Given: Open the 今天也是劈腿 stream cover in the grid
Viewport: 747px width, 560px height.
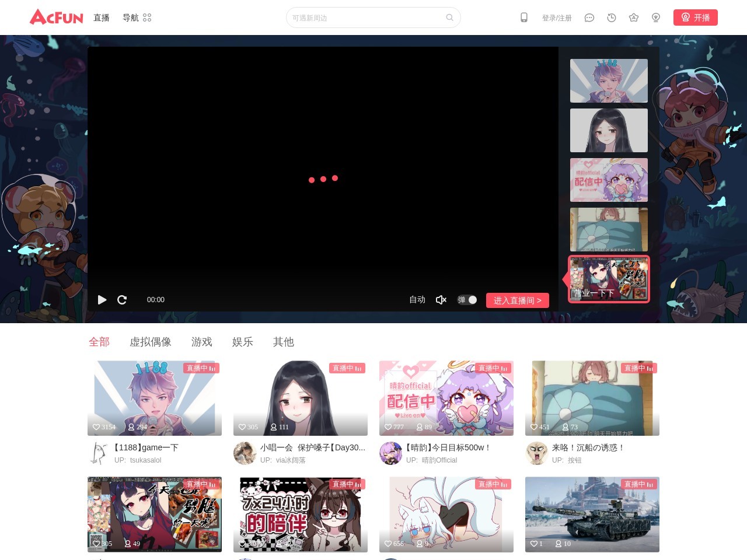Looking at the screenshot, I should point(155,514).
